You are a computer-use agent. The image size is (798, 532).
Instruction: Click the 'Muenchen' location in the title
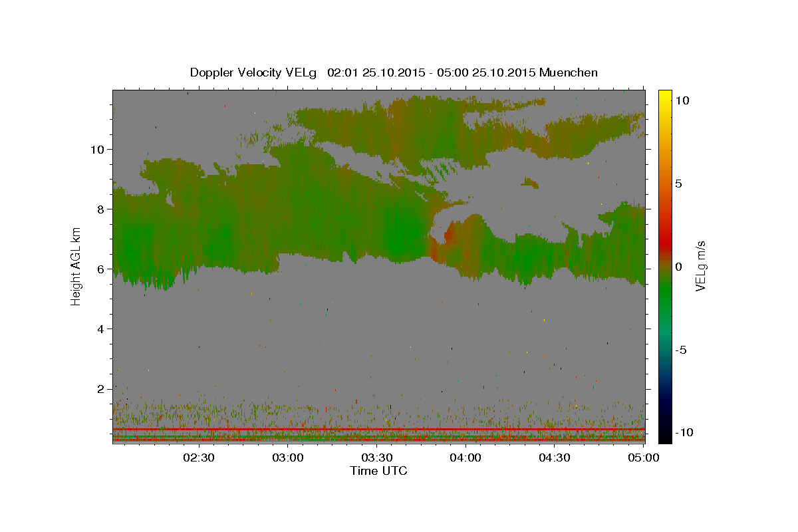(569, 72)
